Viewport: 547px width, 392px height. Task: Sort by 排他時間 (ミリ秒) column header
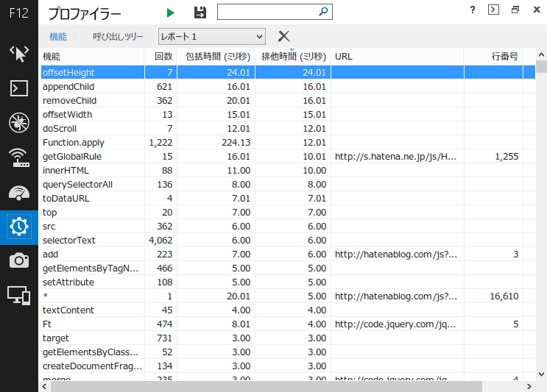click(x=294, y=57)
